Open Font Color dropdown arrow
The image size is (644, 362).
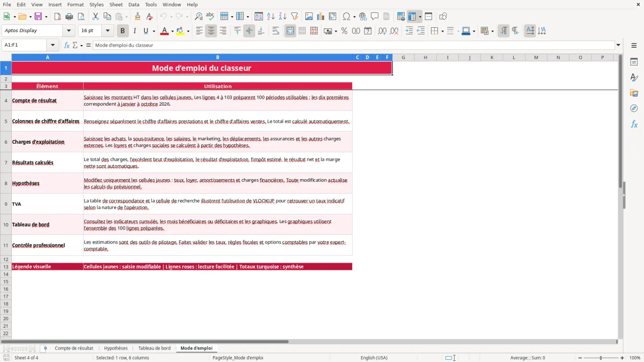click(172, 31)
